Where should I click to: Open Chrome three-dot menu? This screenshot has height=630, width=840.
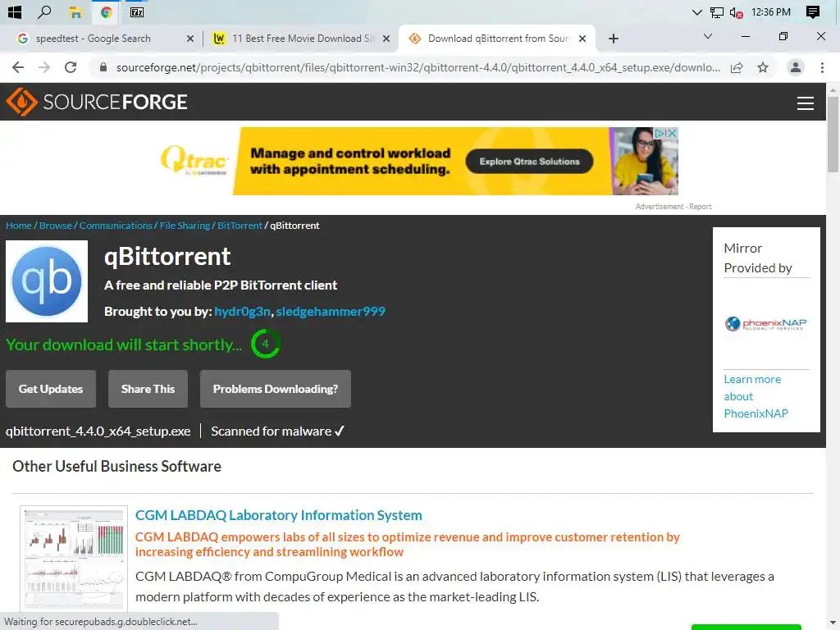click(822, 67)
